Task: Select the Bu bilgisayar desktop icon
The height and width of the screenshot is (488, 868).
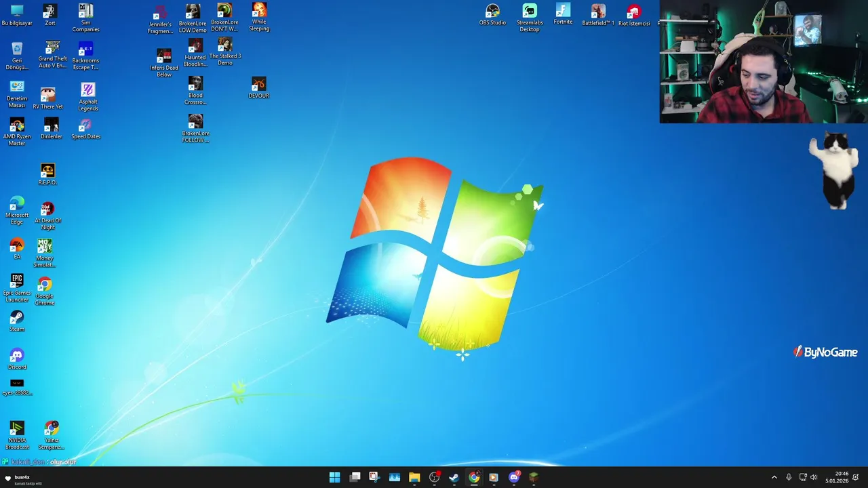Action: [x=17, y=15]
